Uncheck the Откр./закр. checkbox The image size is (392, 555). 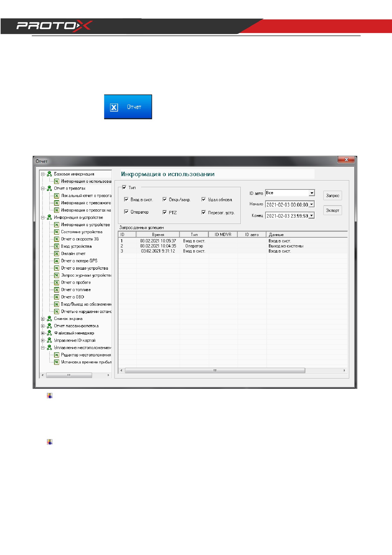165,200
